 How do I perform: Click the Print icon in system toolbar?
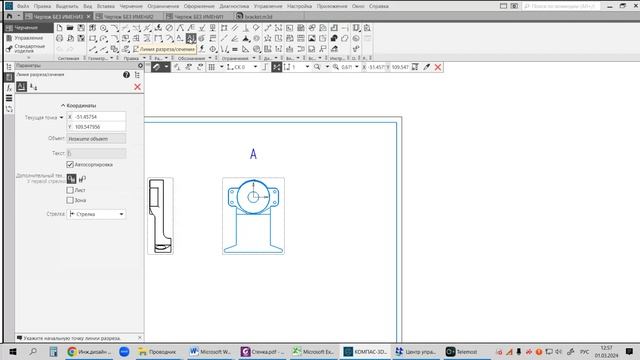[60, 38]
